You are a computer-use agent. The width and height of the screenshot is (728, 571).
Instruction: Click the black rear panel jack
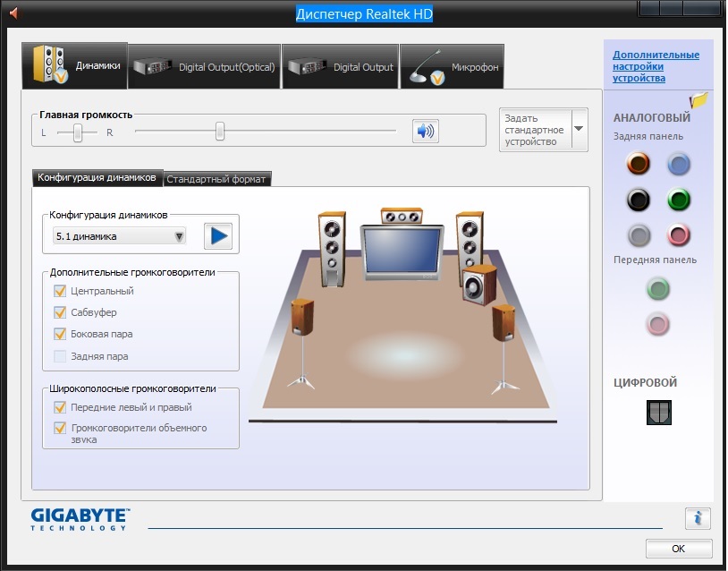click(639, 200)
